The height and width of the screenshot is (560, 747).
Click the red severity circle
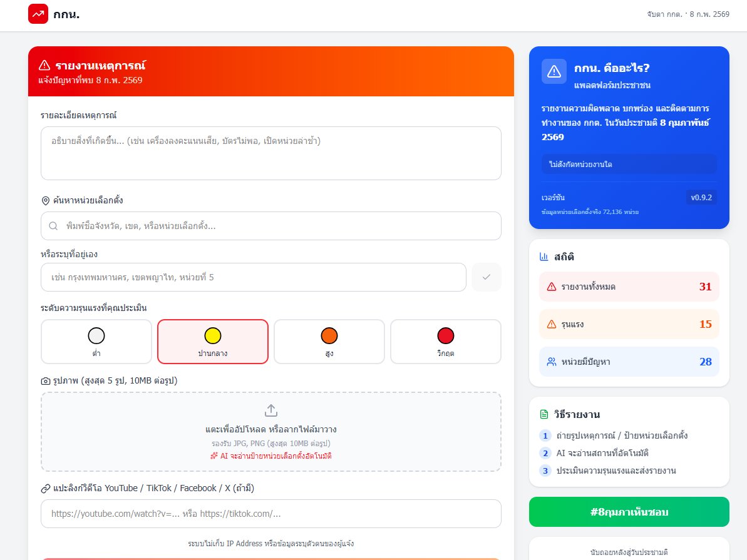(x=446, y=336)
